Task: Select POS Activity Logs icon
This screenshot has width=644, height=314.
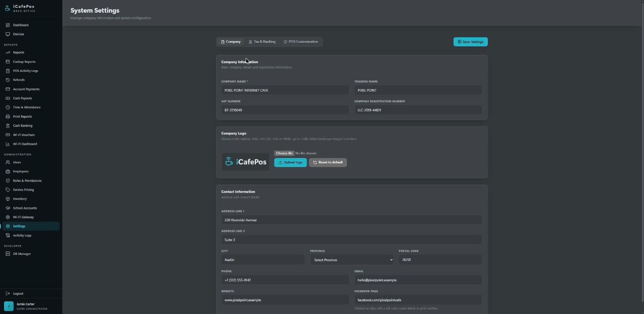Action: 8,71
